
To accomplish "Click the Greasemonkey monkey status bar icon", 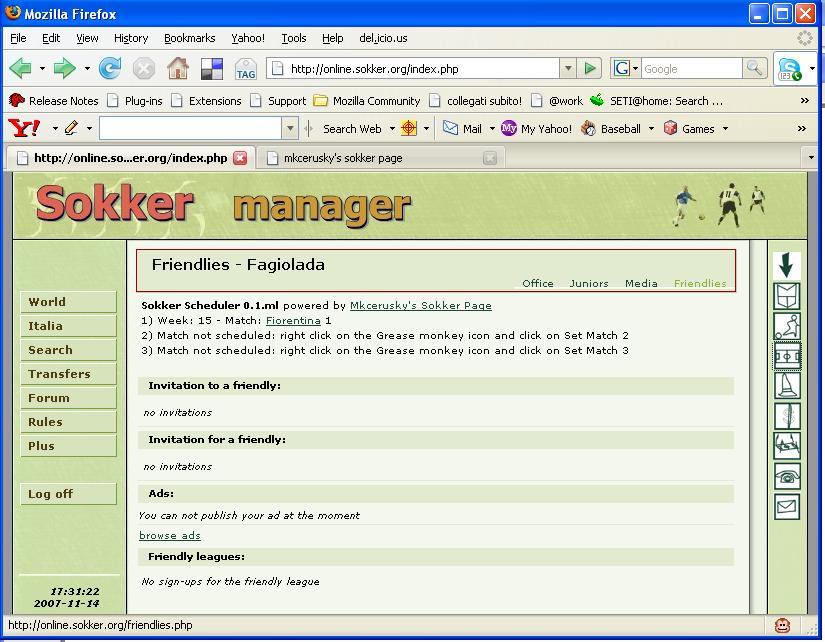I will pos(782,625).
